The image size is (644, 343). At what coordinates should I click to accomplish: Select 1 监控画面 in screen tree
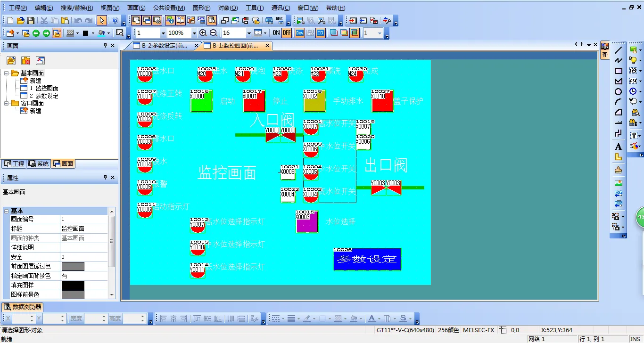44,88
